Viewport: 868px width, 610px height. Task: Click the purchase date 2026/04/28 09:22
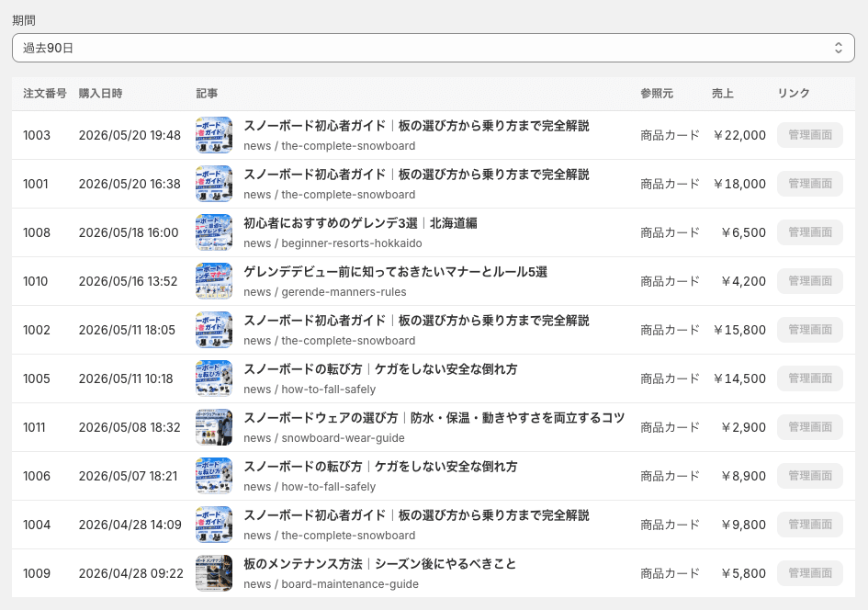point(130,573)
